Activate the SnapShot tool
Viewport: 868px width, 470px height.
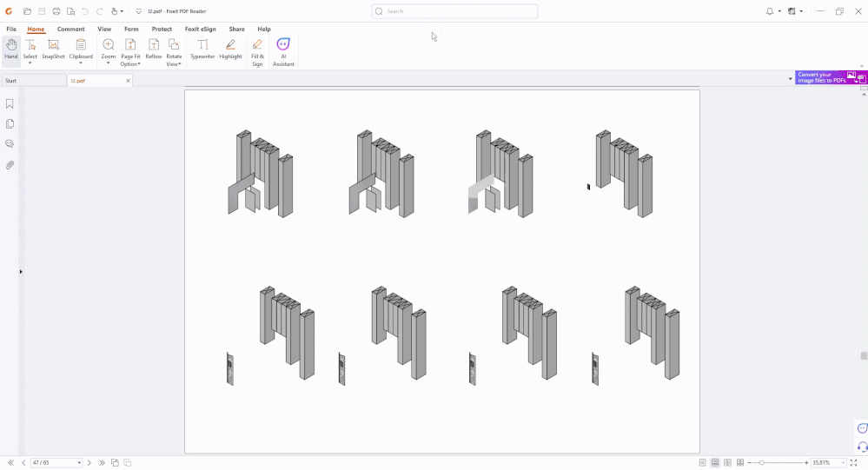pos(53,50)
